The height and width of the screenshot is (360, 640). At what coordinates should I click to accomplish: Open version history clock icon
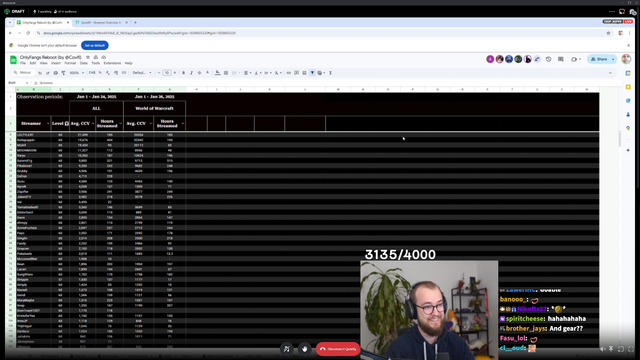549,59
